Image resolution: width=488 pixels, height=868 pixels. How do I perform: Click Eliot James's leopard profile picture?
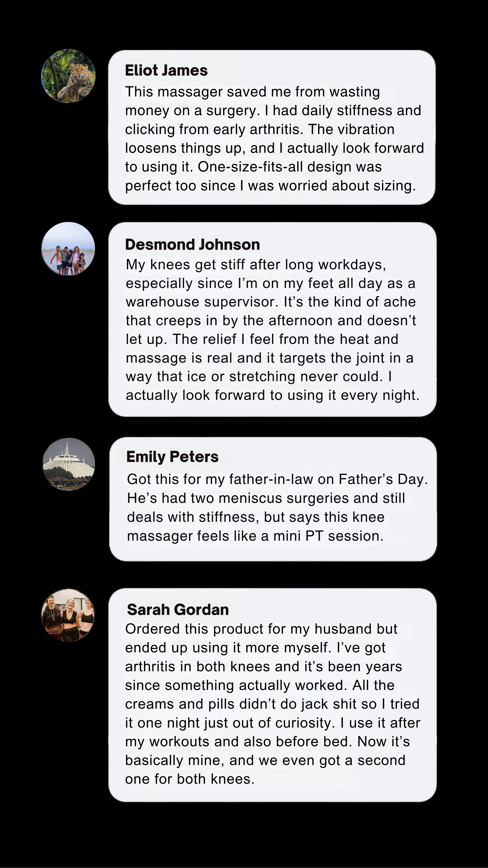(x=68, y=76)
